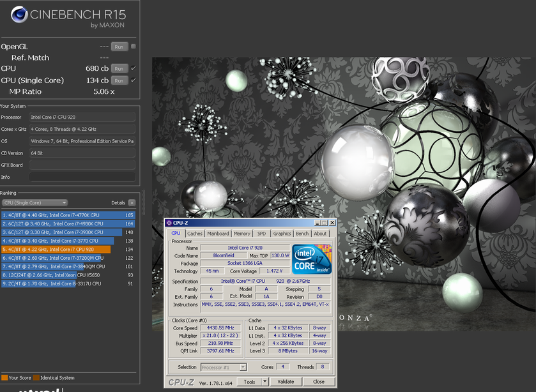Select ranking row Intel Core i7-3930K CPU
The width and height of the screenshot is (536, 392).
(68, 232)
